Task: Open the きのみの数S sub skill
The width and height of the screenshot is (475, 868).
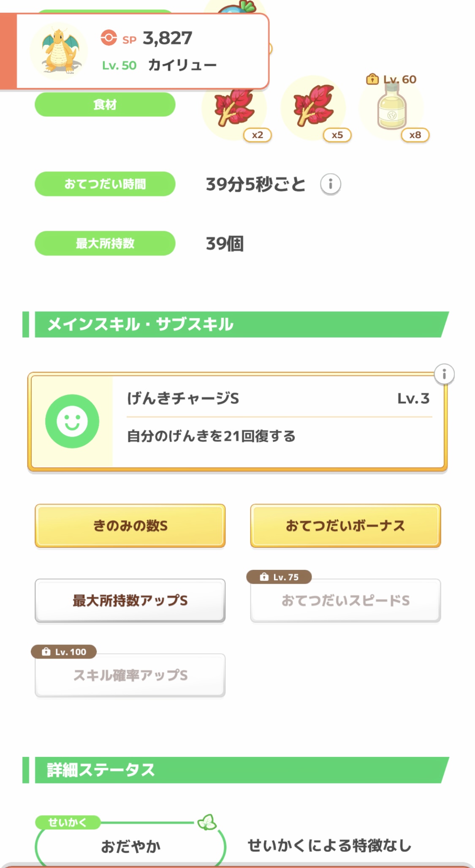Action: (x=130, y=525)
